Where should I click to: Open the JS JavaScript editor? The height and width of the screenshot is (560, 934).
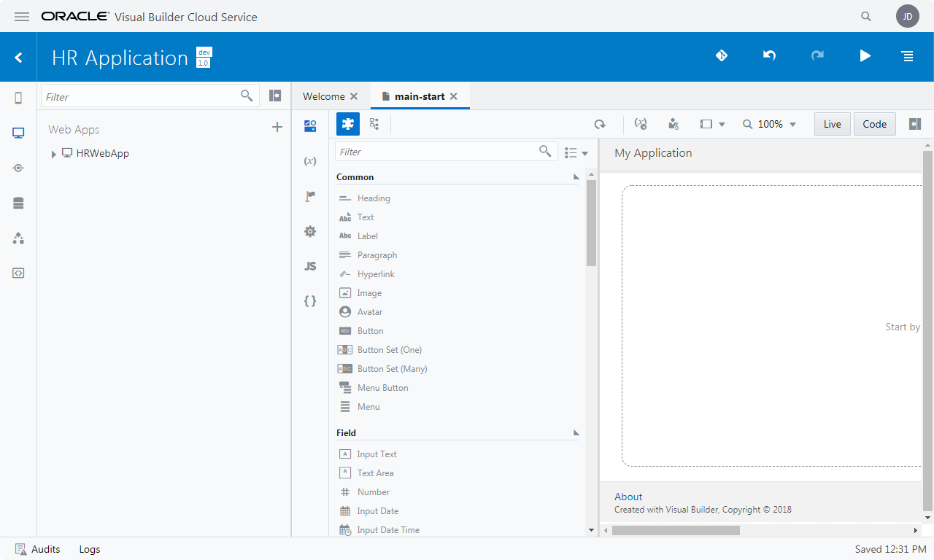pyautogui.click(x=310, y=266)
